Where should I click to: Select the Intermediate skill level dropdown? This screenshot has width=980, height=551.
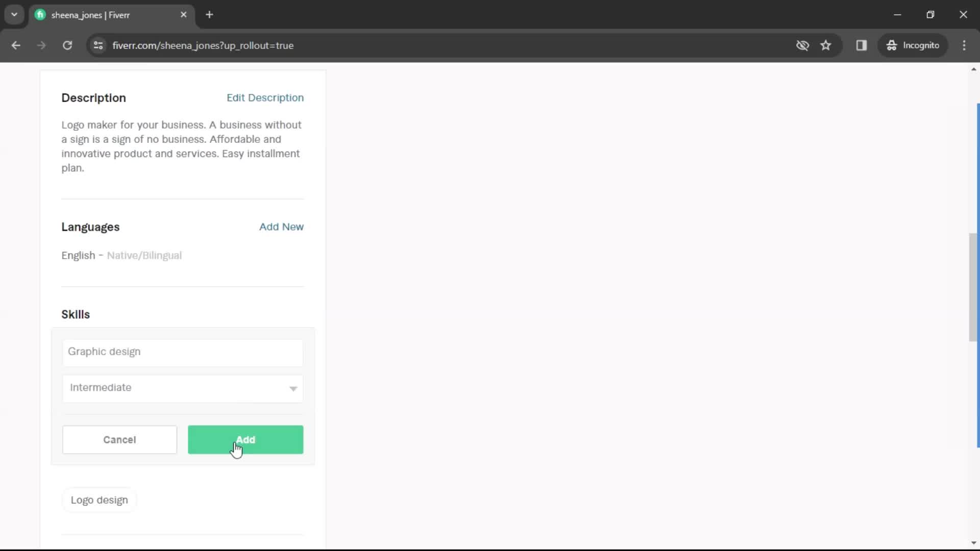[182, 388]
